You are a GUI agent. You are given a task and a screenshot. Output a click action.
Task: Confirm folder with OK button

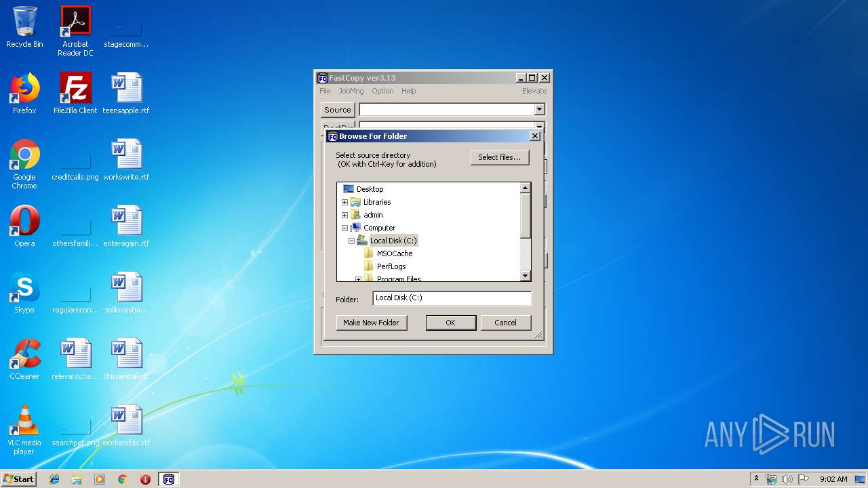tap(450, 323)
